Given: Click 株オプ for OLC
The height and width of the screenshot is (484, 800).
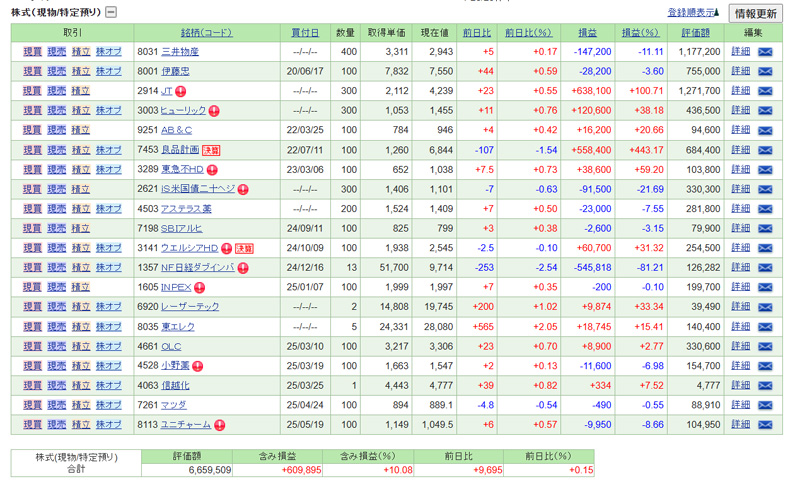Looking at the screenshot, I should click(109, 347).
